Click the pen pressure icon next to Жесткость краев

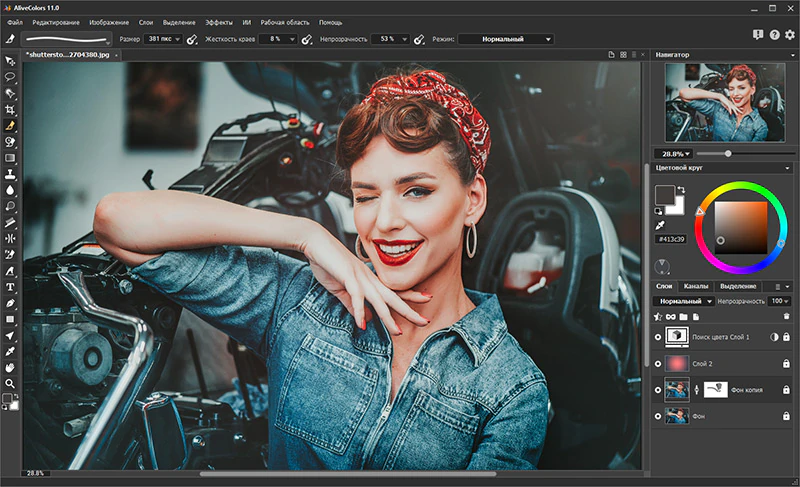(306, 39)
